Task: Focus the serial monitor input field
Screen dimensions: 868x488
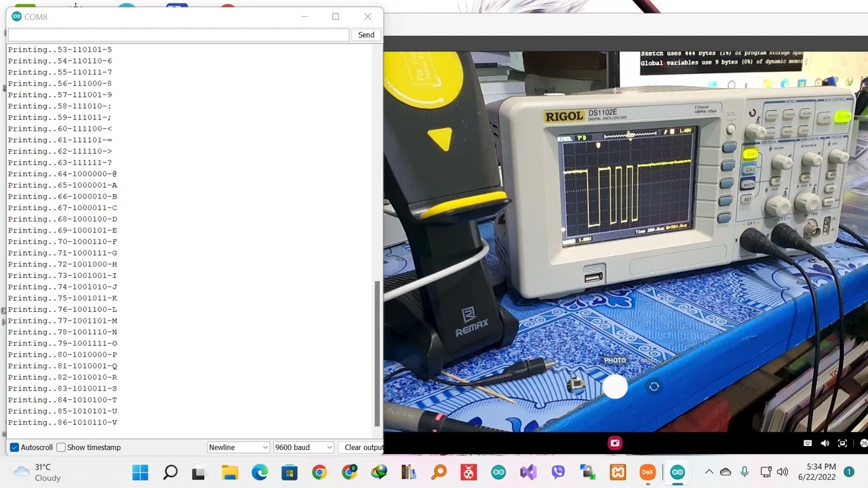Action: [178, 35]
